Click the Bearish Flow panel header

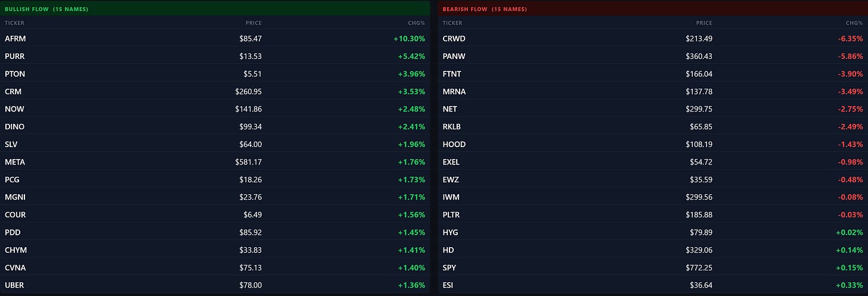(x=653, y=9)
